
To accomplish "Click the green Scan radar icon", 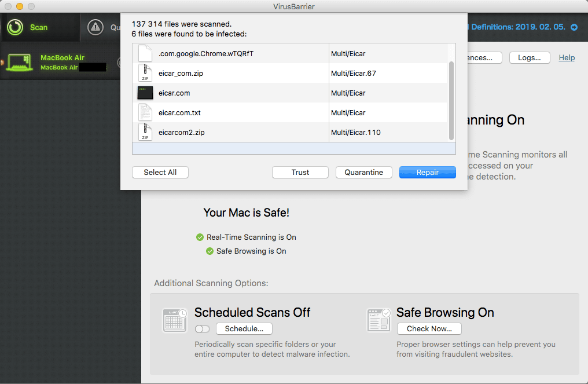I will point(15,27).
